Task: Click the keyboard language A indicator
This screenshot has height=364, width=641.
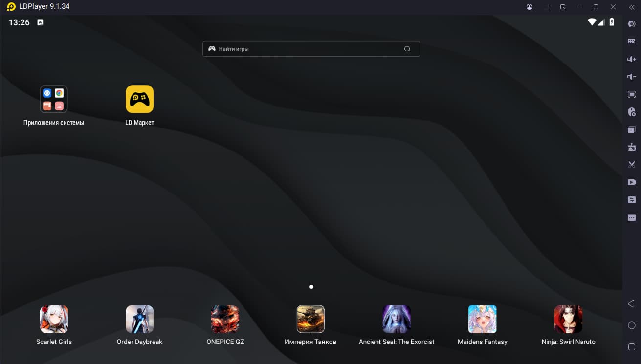Action: (40, 22)
